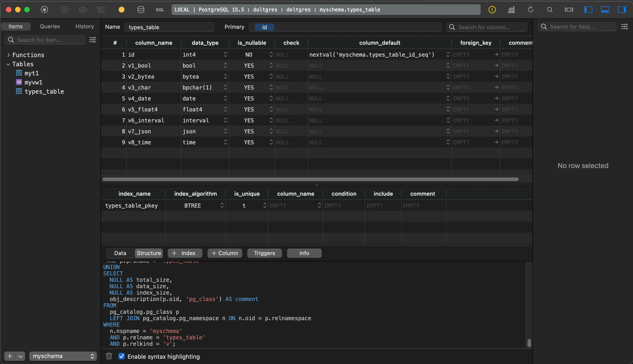Image resolution: width=633 pixels, height=364 pixels.
Task: Click the database cylinder icon
Action: click(141, 10)
